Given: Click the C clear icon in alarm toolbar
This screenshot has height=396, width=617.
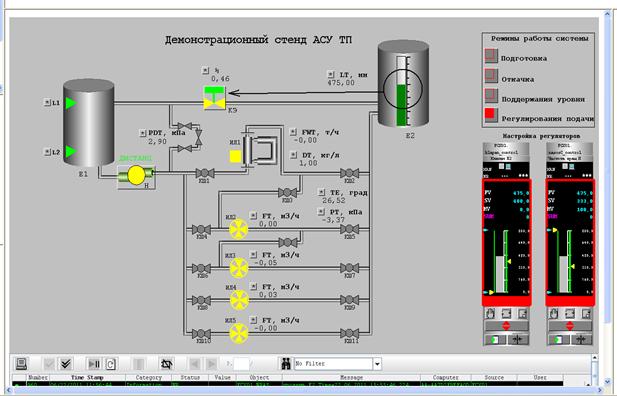Looking at the screenshot, I should [x=111, y=364].
